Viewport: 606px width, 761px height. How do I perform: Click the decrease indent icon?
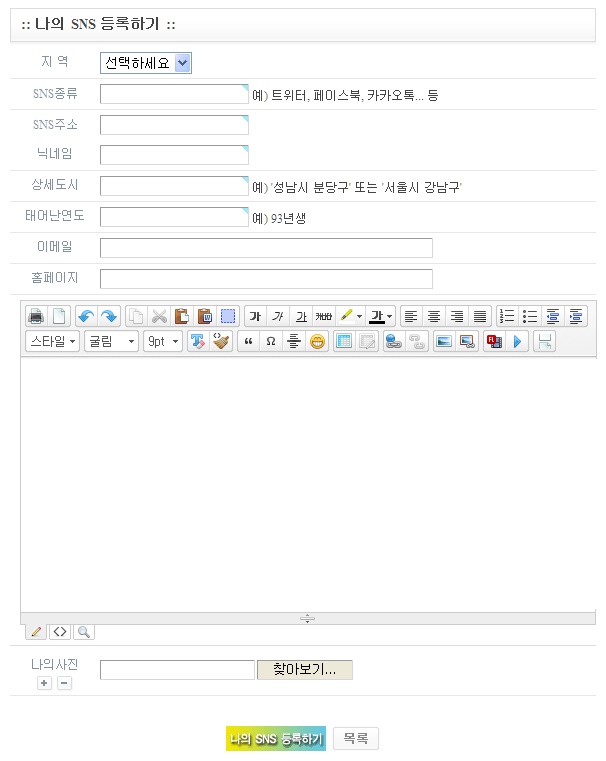click(553, 316)
